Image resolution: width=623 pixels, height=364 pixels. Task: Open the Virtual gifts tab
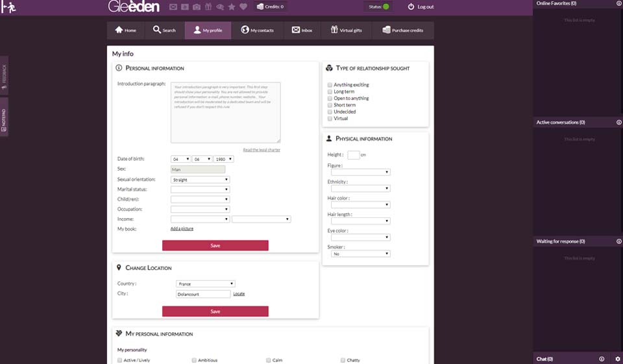click(x=347, y=30)
